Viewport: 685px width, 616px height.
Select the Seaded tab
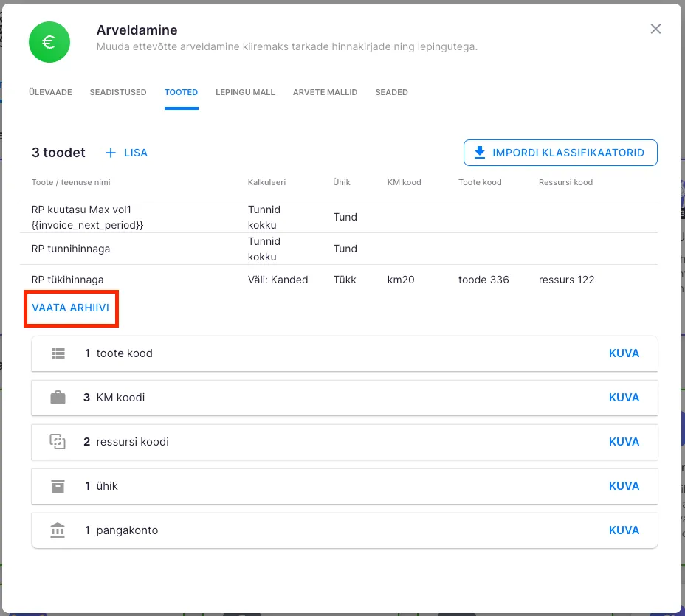[x=391, y=92]
